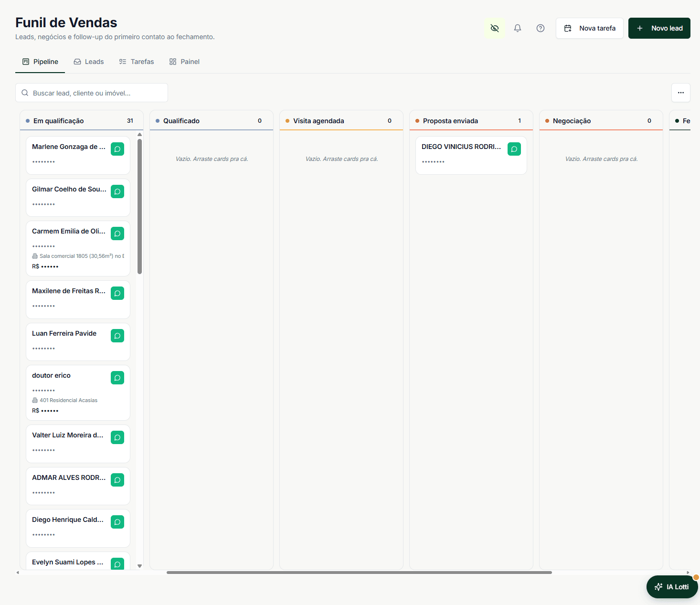Click the Em qualificação column scrollbar
Screen dimensions: 700x605
tap(139, 206)
